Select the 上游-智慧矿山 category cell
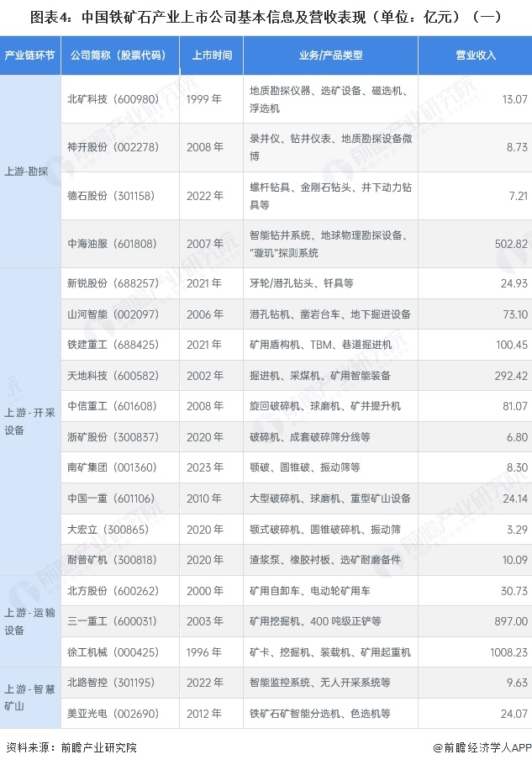 [x=29, y=698]
